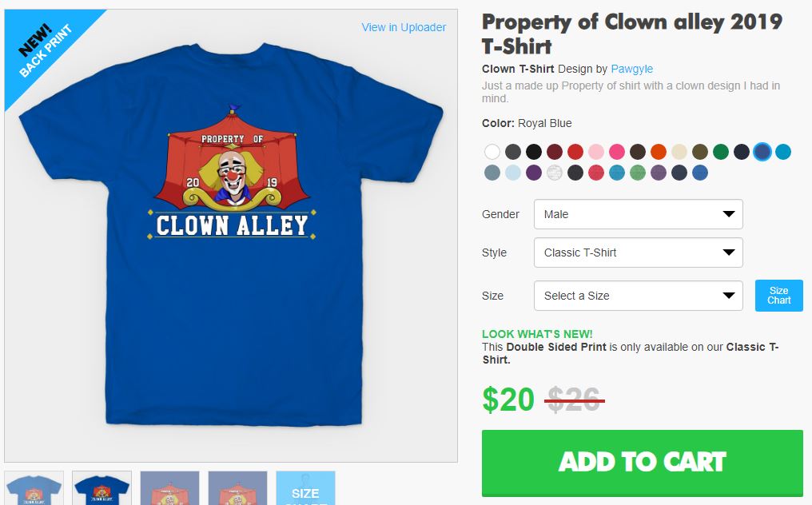
Task: Expand the Style dropdown menu
Action: (638, 252)
